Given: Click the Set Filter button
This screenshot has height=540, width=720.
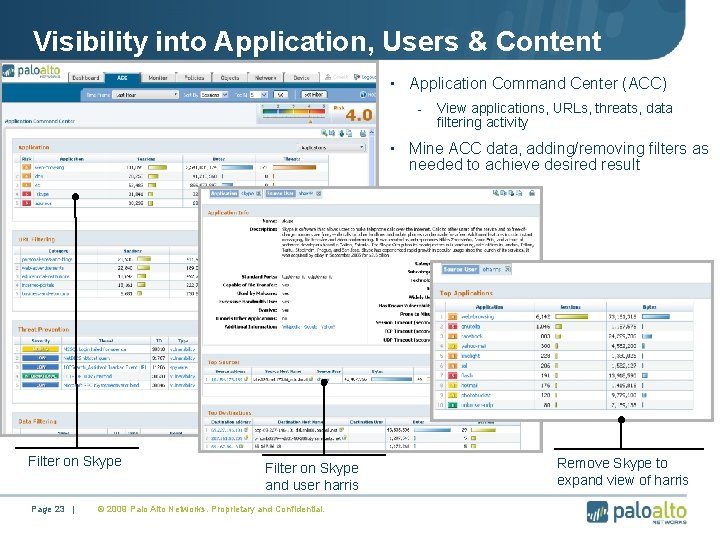Looking at the screenshot, I should (314, 95).
